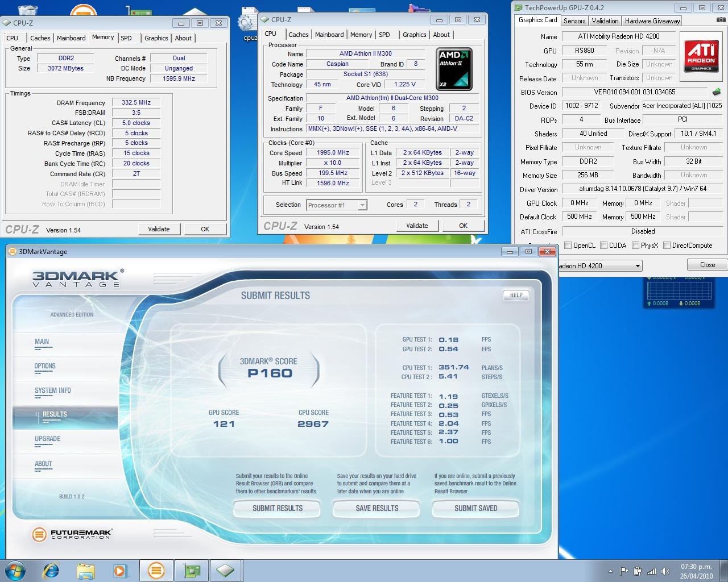728x582 pixels.
Task: Click the ATI Radeon Graphics logo
Action: 701,56
